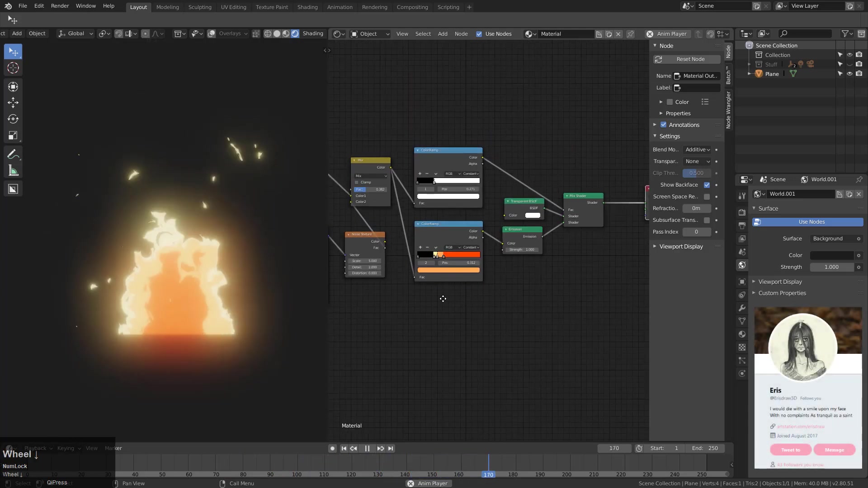Select the Measure tool

[13, 171]
